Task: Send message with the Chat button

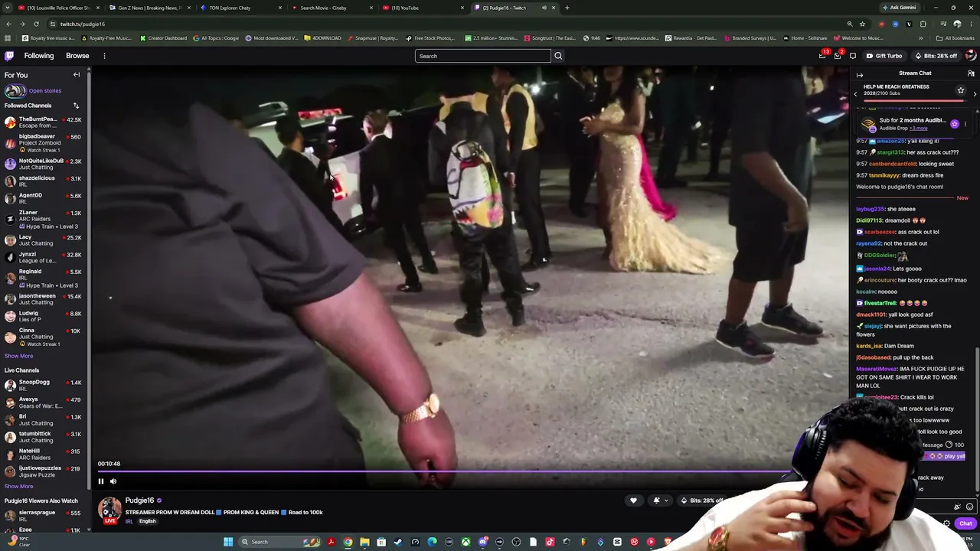Action: point(965,523)
